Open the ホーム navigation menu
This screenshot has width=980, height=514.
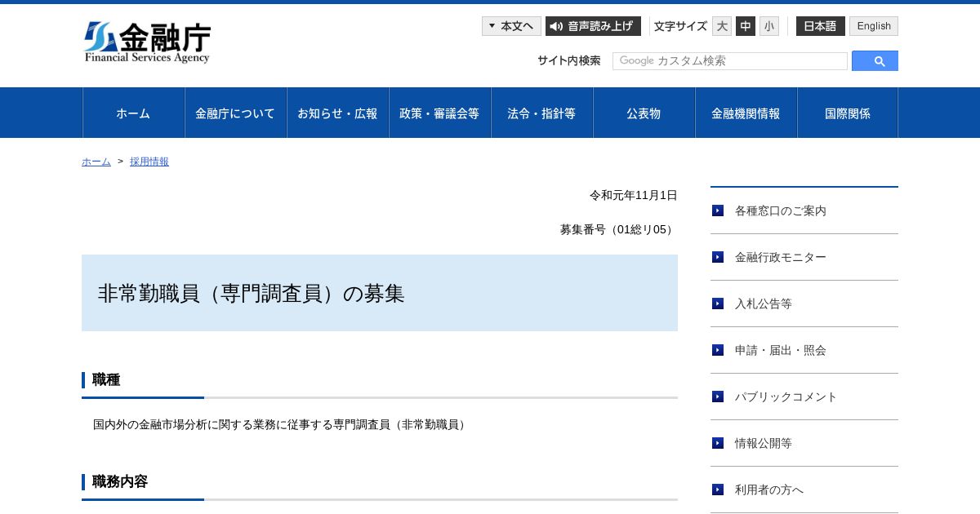pos(133,113)
